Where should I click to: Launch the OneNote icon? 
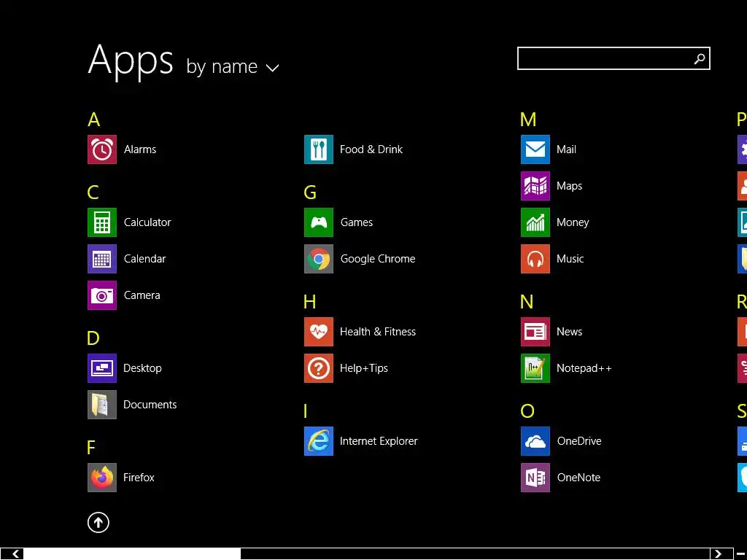click(535, 478)
